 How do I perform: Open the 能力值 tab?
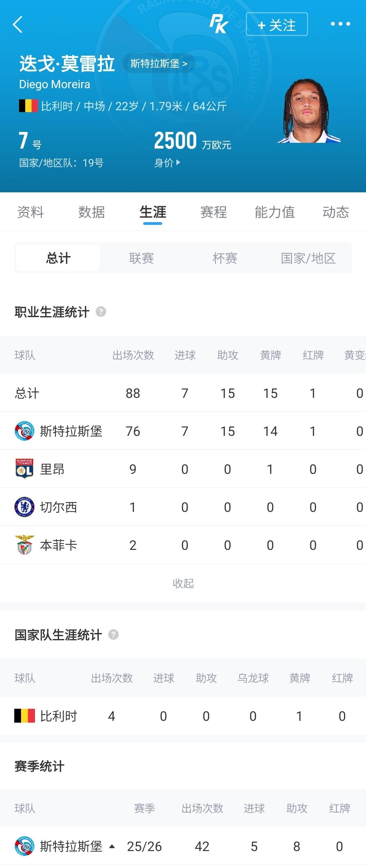pyautogui.click(x=275, y=212)
